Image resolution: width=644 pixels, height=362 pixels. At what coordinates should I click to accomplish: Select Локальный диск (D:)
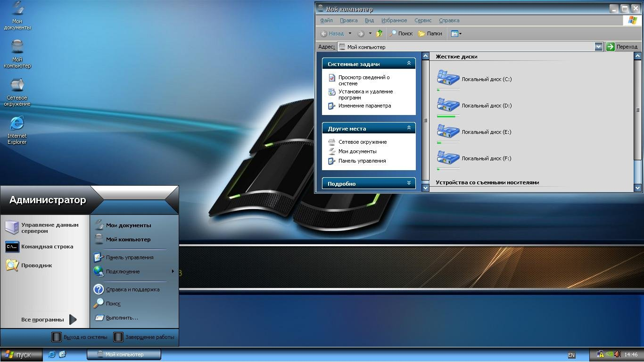tap(474, 106)
